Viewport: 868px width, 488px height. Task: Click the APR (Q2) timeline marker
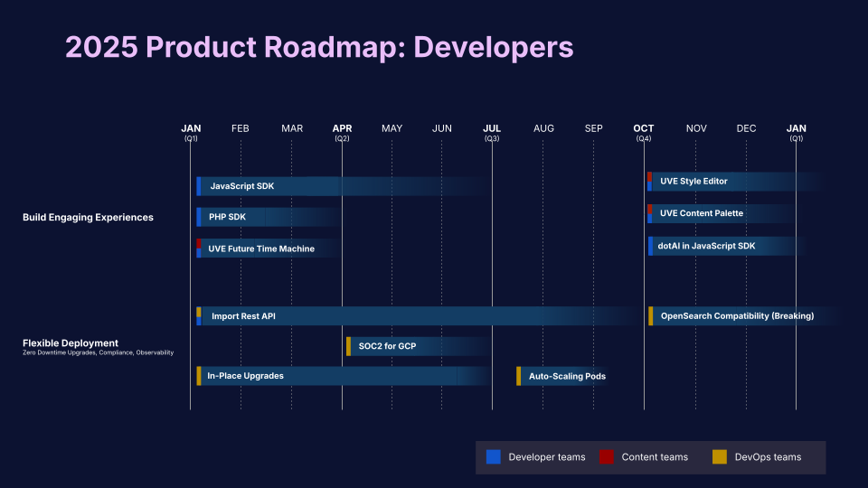click(x=342, y=132)
